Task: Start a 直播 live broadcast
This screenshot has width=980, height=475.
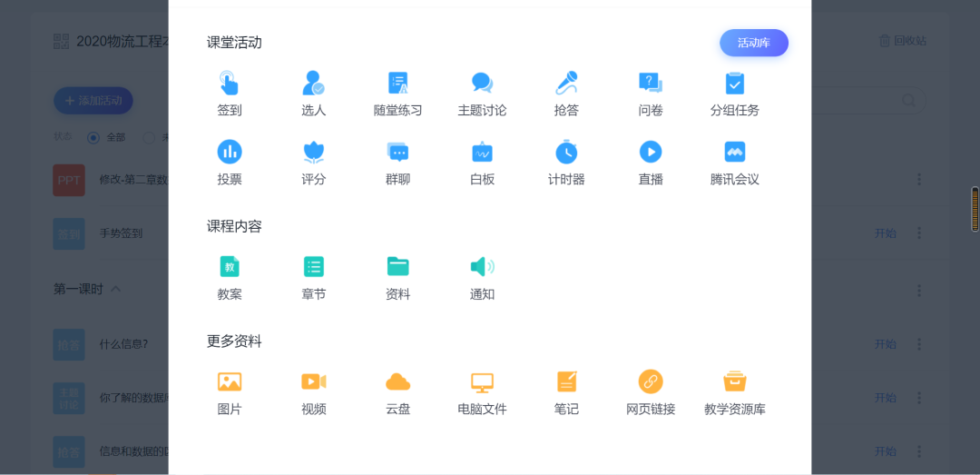Action: coord(650,152)
